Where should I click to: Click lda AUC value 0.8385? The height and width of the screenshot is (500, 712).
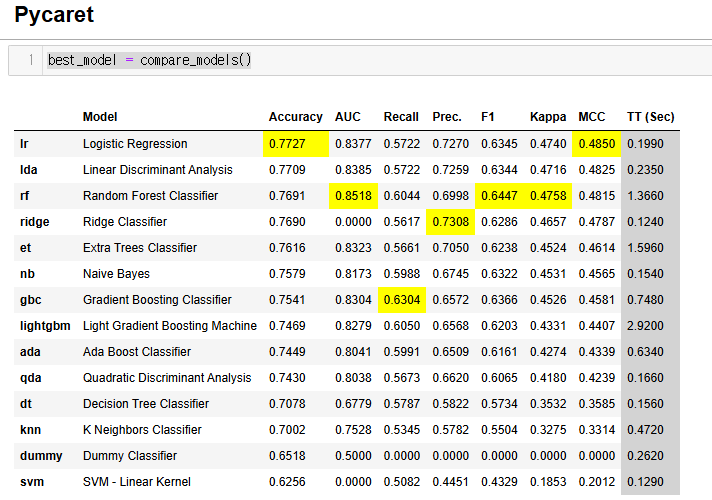[x=353, y=170]
